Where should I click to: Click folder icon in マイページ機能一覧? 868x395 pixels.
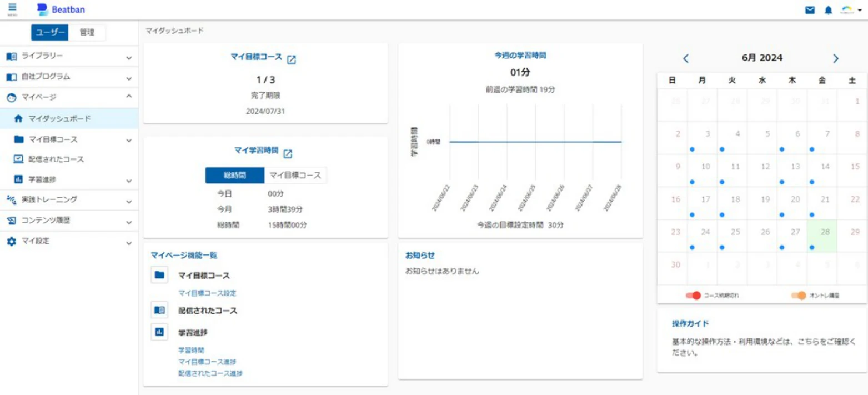click(x=160, y=275)
